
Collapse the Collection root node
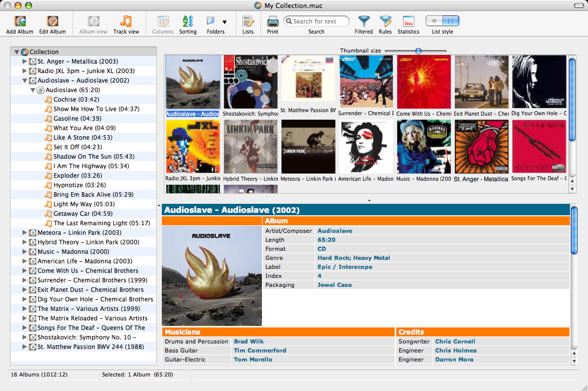pos(17,52)
